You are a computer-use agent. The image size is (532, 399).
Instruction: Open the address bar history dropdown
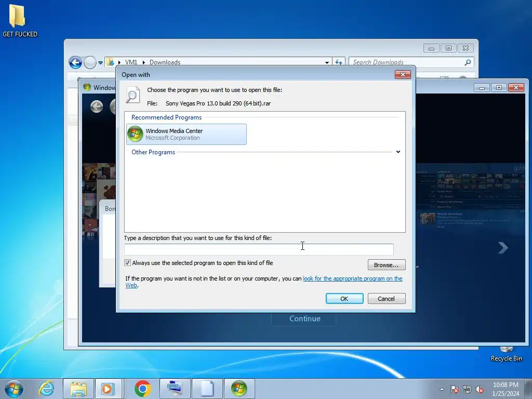[327, 62]
